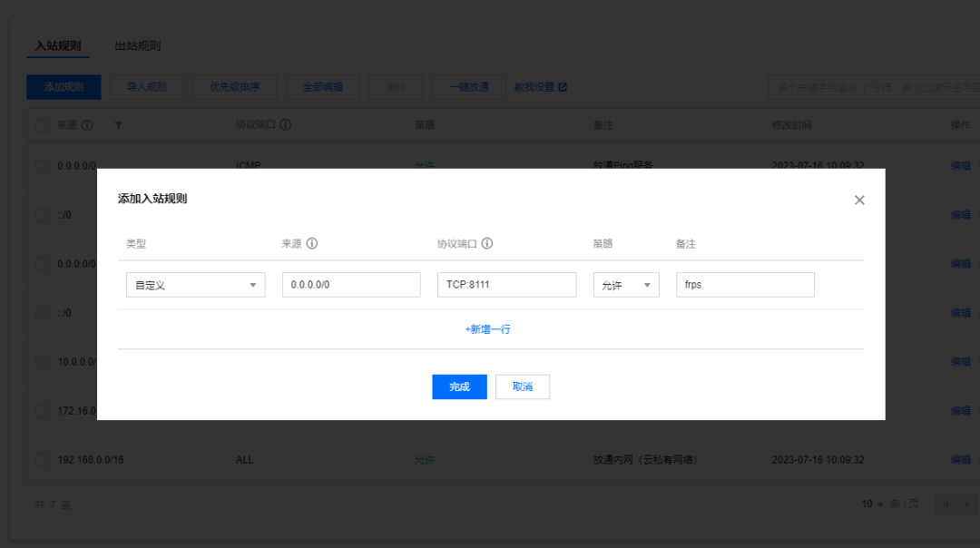Close the 添加入站规则 dialog with X
Viewport: 980px width, 548px height.
click(859, 200)
